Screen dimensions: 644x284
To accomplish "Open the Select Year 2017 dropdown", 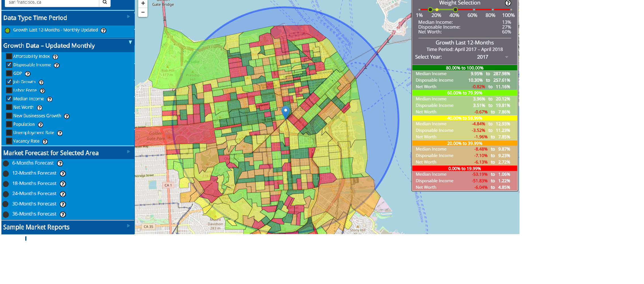I will coord(492,57).
